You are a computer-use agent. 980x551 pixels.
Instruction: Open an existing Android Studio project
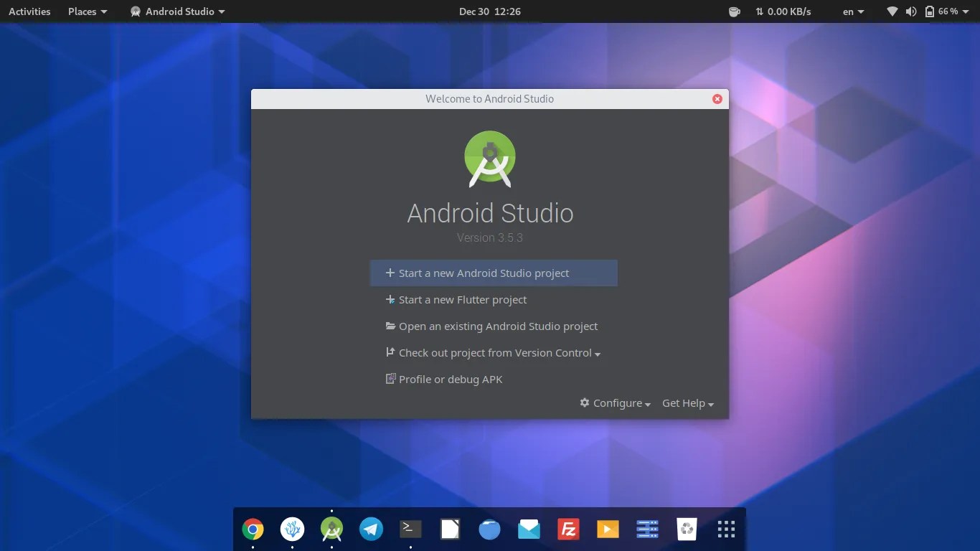click(x=494, y=326)
